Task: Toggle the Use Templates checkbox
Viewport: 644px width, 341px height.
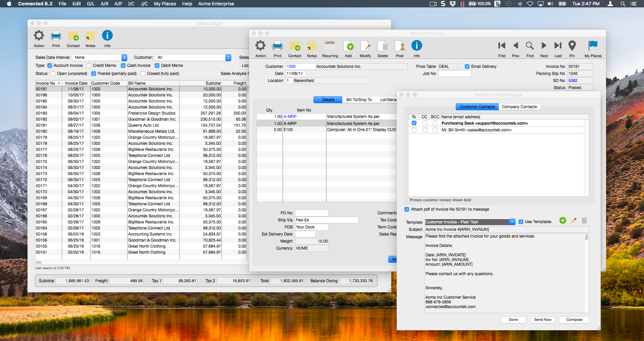Action: 521,222
